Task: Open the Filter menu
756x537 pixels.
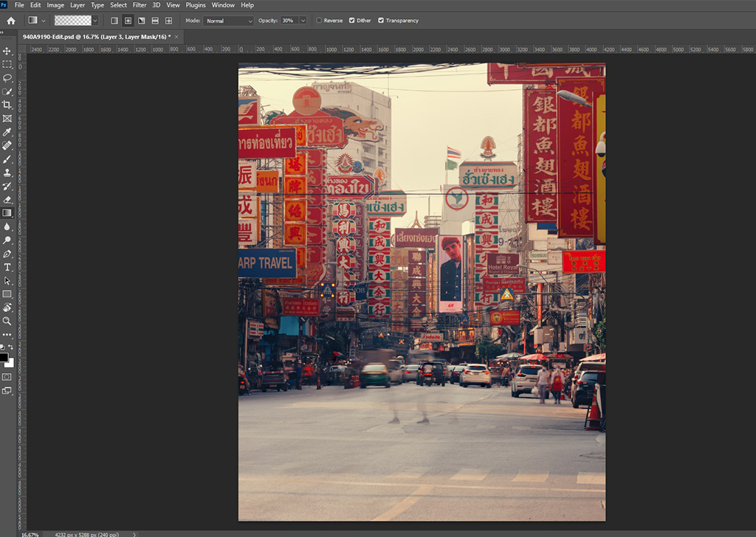Action: [x=140, y=5]
